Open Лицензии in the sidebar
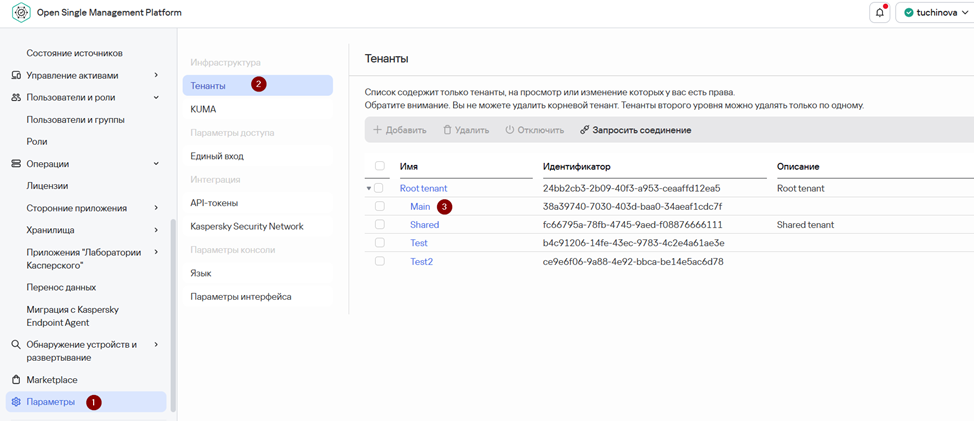974x421 pixels. pos(47,186)
